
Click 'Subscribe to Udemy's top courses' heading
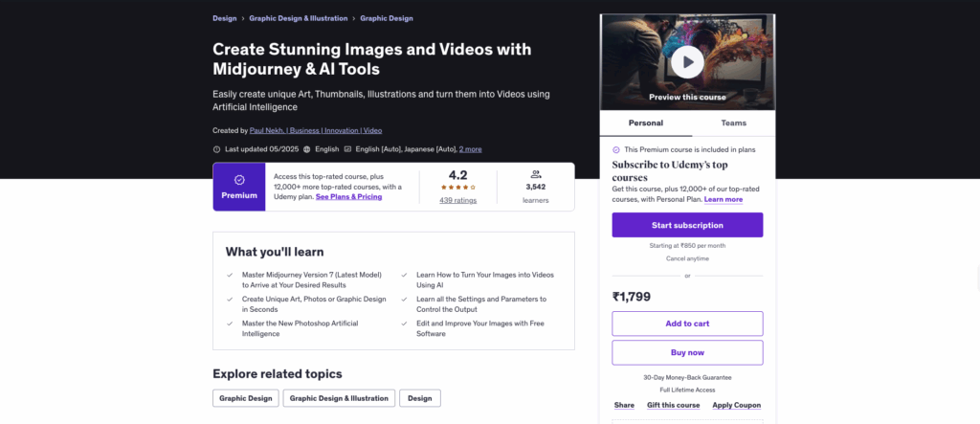pos(669,171)
